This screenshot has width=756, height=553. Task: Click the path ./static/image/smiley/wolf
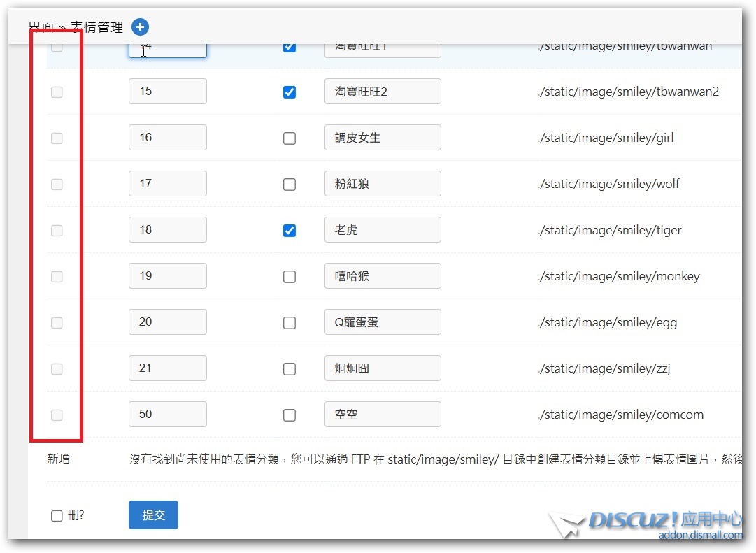(x=608, y=184)
